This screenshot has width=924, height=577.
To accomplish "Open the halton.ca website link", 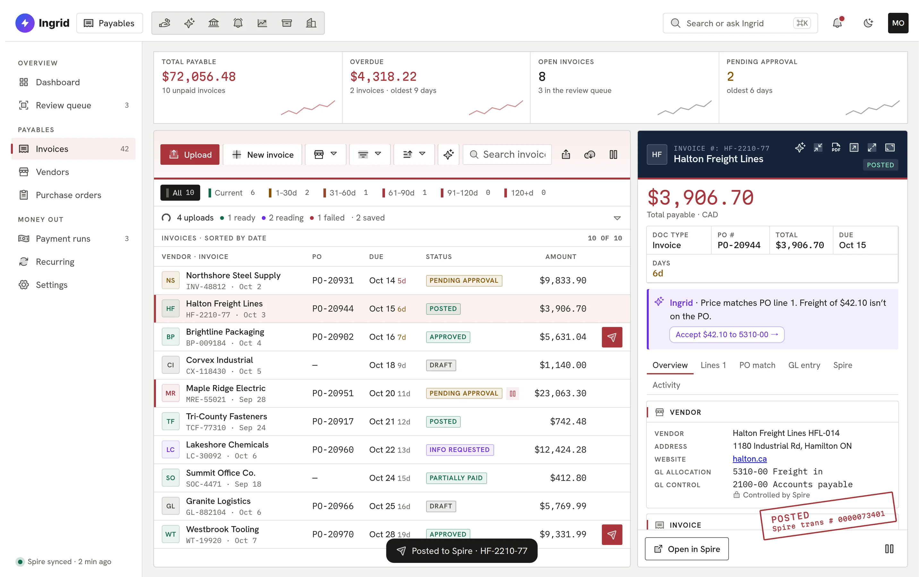I will pos(749,459).
